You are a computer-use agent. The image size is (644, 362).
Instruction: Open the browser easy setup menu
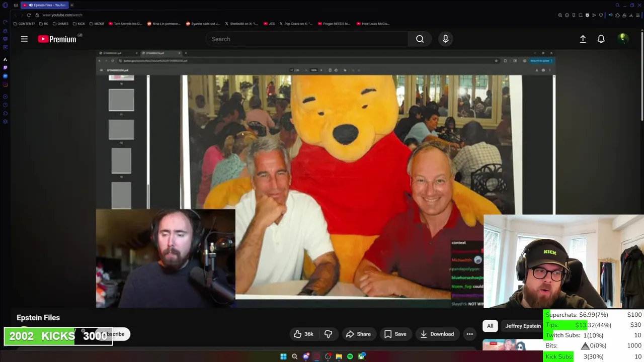(x=638, y=15)
